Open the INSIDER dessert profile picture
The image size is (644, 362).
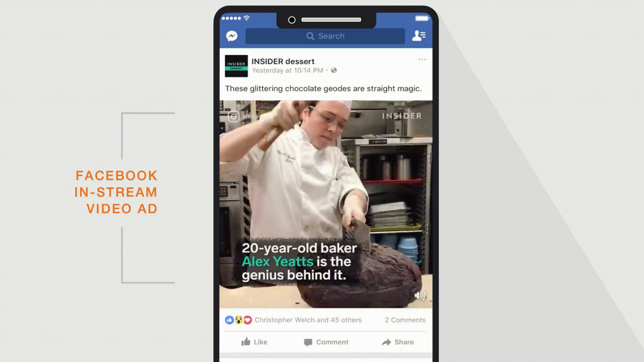tap(236, 66)
